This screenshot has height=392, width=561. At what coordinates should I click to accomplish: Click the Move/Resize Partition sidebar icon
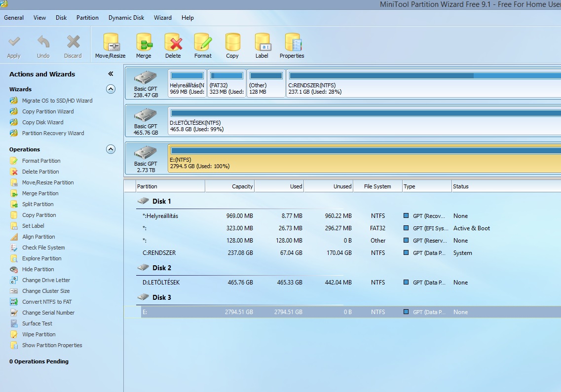tap(14, 182)
